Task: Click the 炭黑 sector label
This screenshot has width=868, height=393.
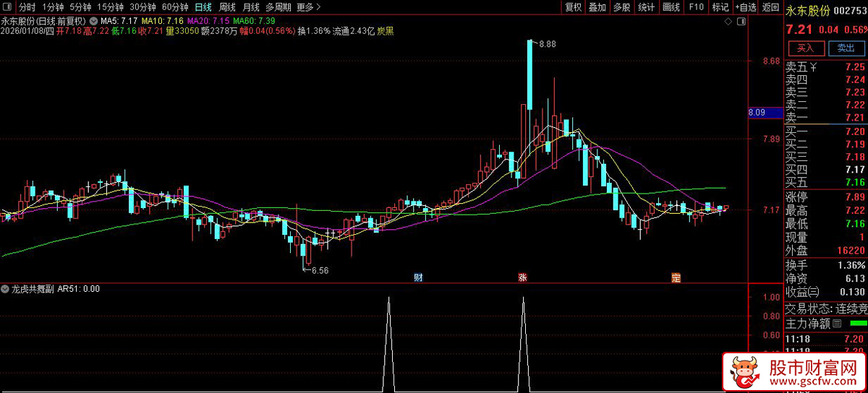Action: tap(386, 32)
